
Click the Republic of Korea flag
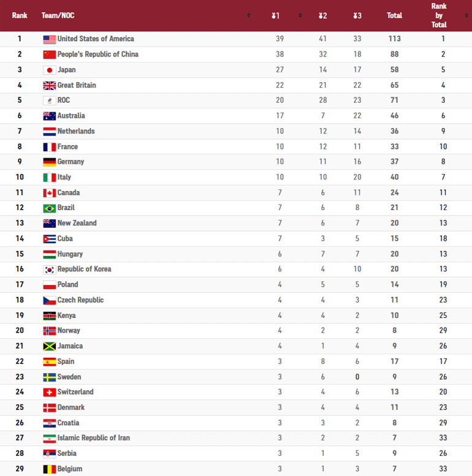(x=50, y=270)
